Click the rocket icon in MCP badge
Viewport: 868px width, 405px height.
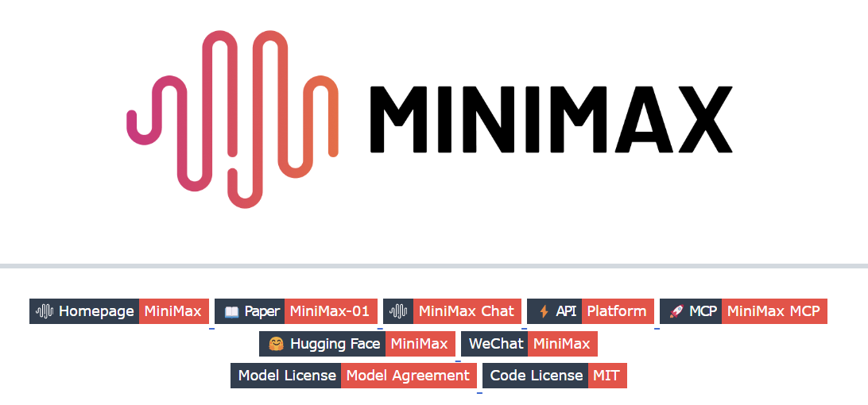pos(676,312)
